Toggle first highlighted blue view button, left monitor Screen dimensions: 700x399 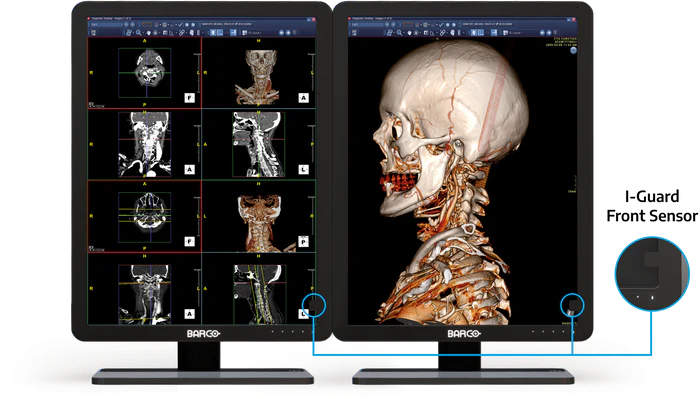212,33
